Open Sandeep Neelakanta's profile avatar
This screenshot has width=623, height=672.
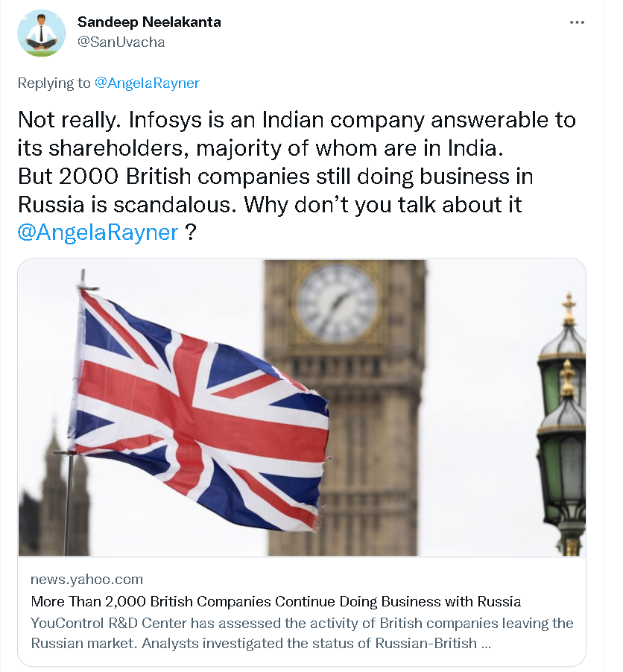[x=41, y=33]
